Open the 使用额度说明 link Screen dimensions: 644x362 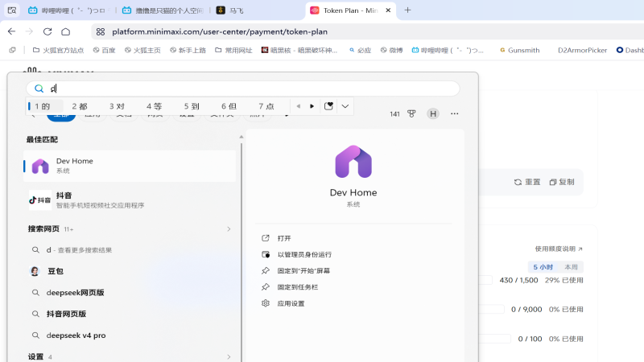coord(559,249)
